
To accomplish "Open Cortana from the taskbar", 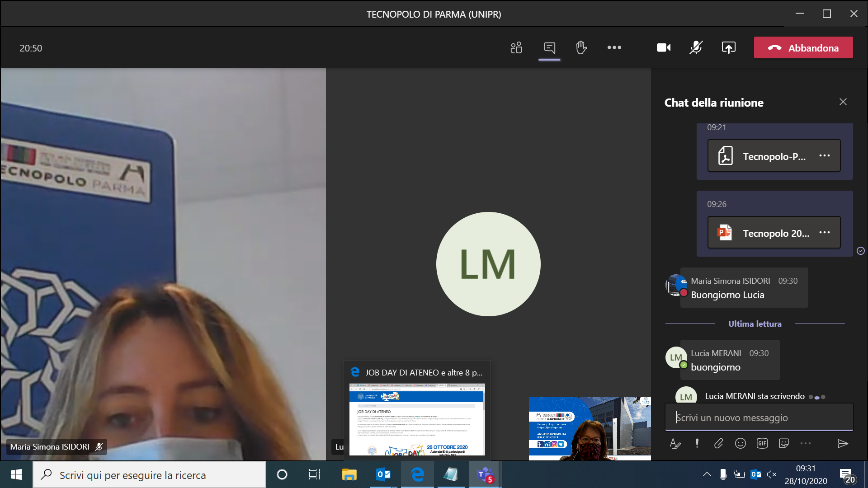I will tap(282, 474).
